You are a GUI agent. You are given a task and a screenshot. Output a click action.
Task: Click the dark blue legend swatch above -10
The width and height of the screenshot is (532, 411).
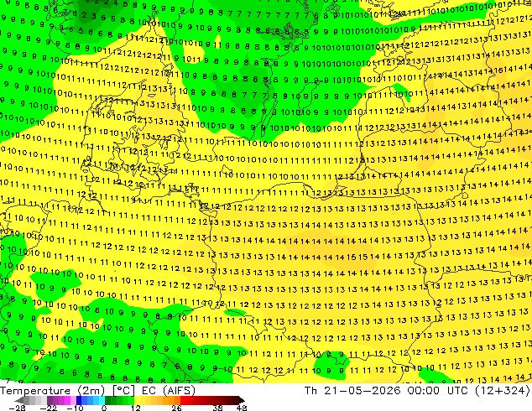point(79,400)
